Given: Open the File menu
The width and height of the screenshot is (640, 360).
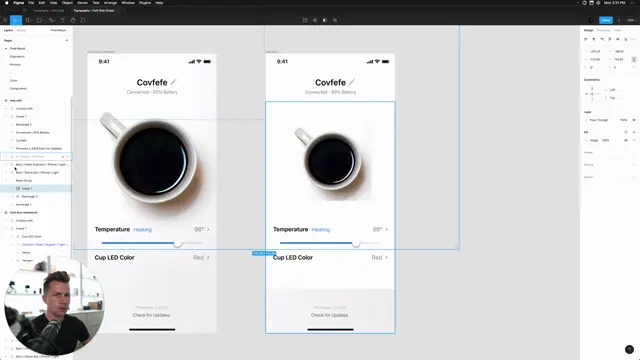Looking at the screenshot, I should [31, 3].
